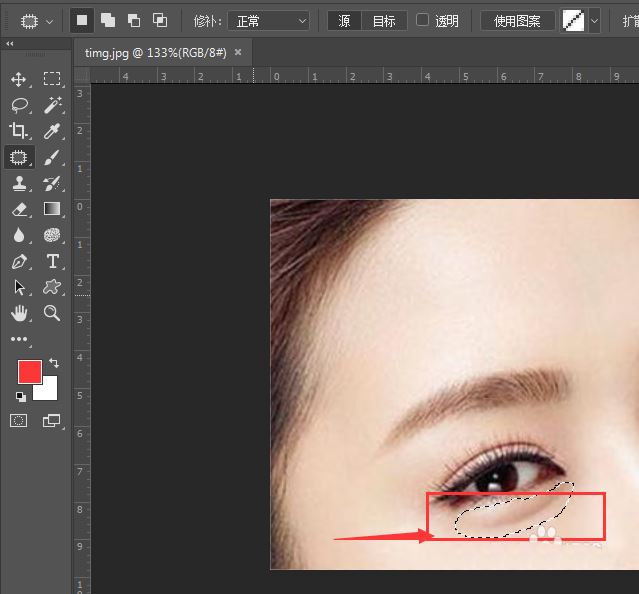Select the Zoom tool
The height and width of the screenshot is (594, 639).
(52, 313)
